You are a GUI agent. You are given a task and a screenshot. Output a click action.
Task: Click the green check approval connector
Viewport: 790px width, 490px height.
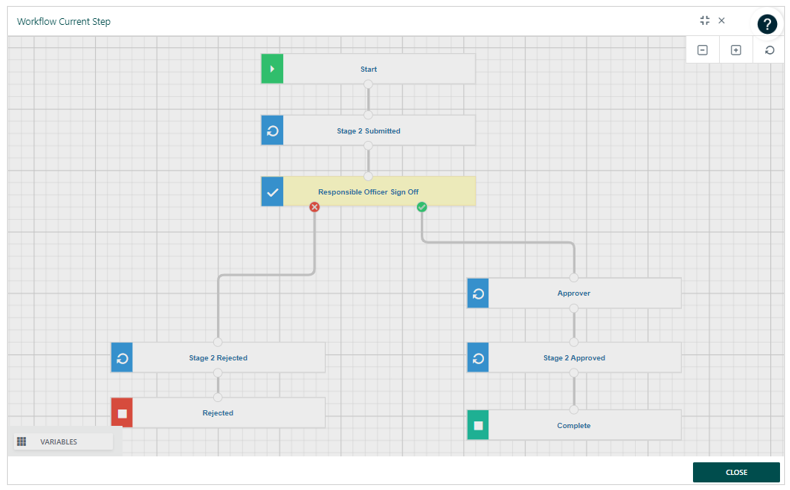pyautogui.click(x=422, y=207)
